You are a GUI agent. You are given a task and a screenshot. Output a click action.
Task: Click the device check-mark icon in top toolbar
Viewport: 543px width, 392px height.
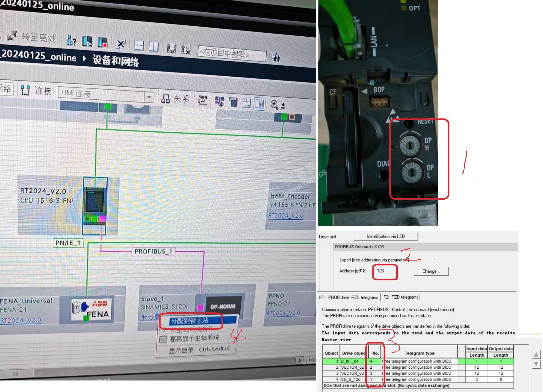click(171, 48)
